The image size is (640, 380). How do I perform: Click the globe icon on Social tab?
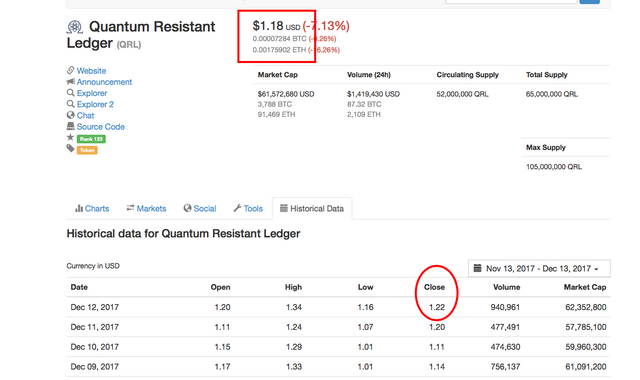click(187, 208)
